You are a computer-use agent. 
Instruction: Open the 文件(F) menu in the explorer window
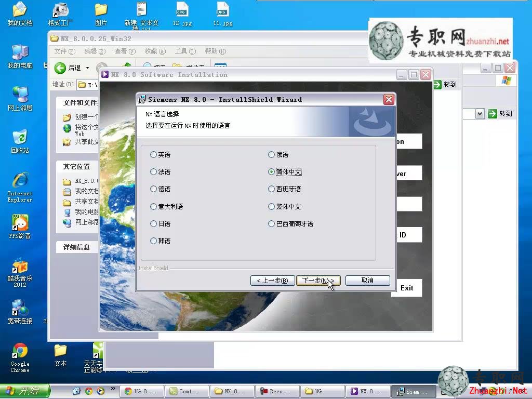[x=64, y=51]
